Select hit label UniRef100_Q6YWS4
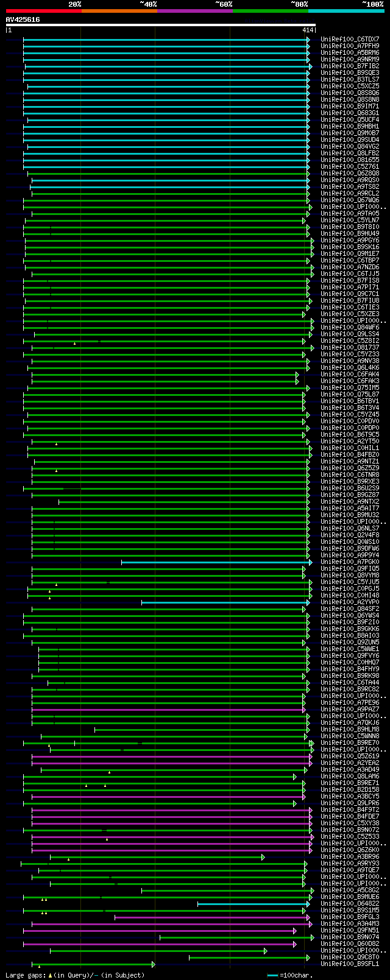Screen dimensions: 390x980 click(350, 615)
